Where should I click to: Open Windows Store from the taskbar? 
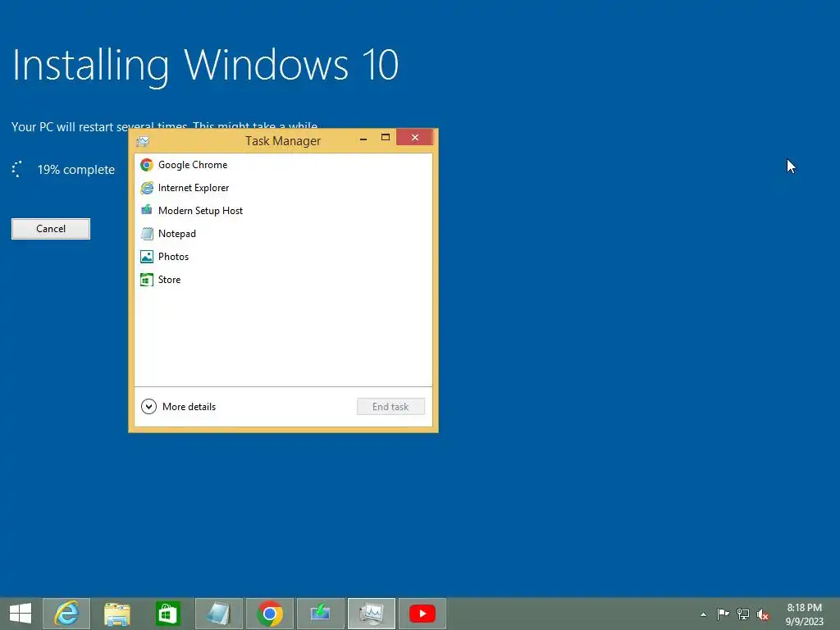[x=167, y=614]
